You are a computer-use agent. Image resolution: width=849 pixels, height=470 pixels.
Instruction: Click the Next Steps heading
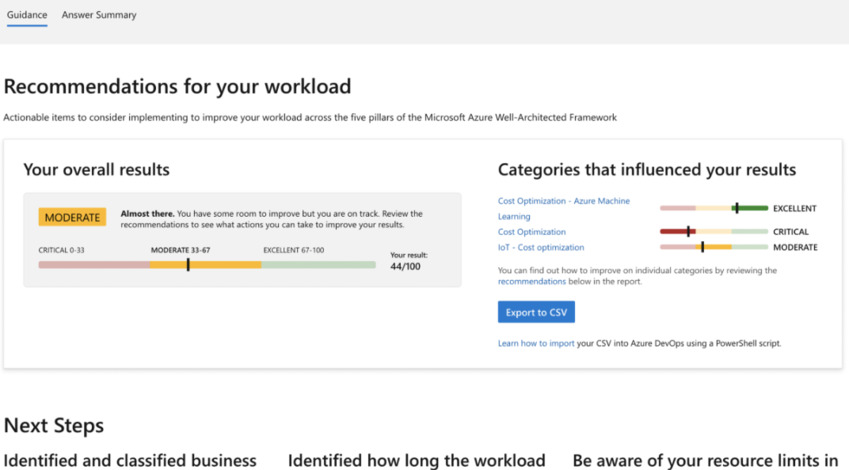(54, 426)
